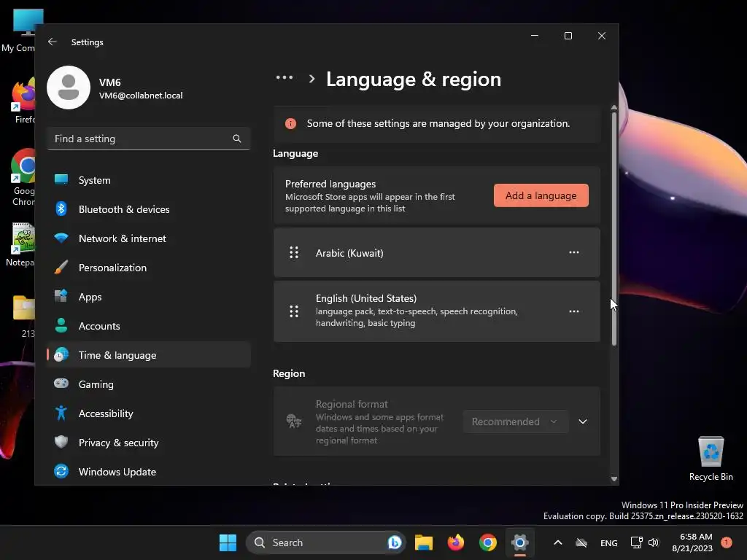Open the System settings category

149,181
